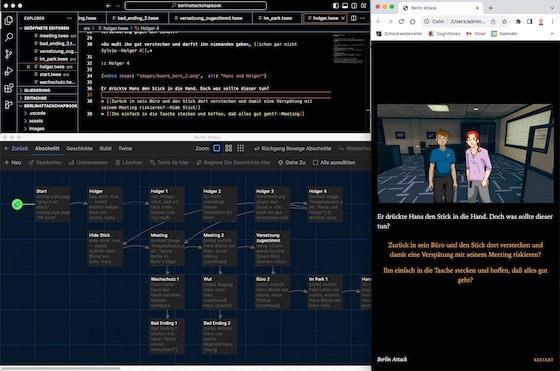Switch to versetzung_zugestimmt.twee tab
560x371 pixels.
pyautogui.click(x=211, y=18)
